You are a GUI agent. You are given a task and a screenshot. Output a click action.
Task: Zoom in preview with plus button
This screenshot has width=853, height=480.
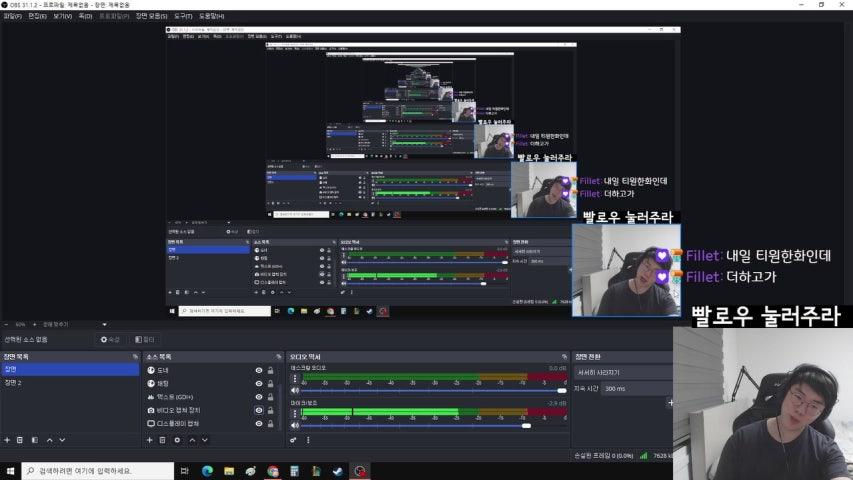point(34,324)
